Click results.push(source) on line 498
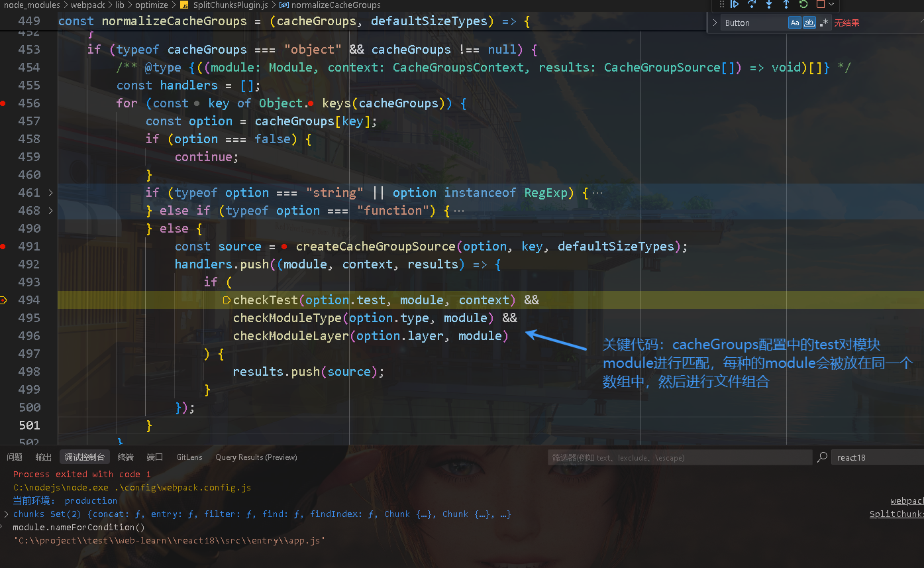 pyautogui.click(x=309, y=372)
